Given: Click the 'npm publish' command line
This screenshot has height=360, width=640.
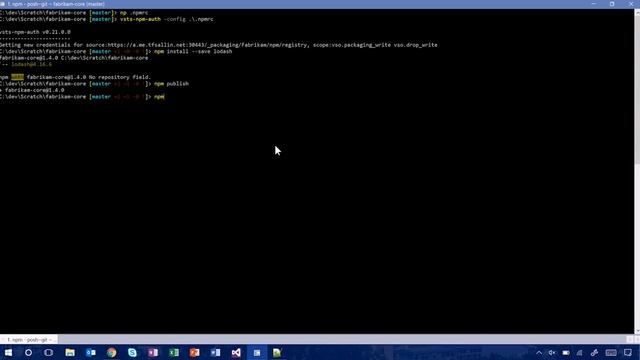Looking at the screenshot, I should (171, 84).
